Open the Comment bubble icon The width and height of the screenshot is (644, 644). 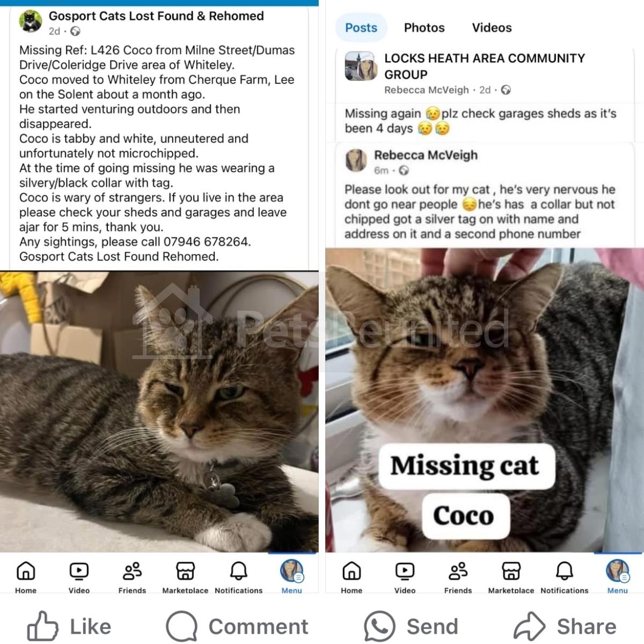(182, 626)
